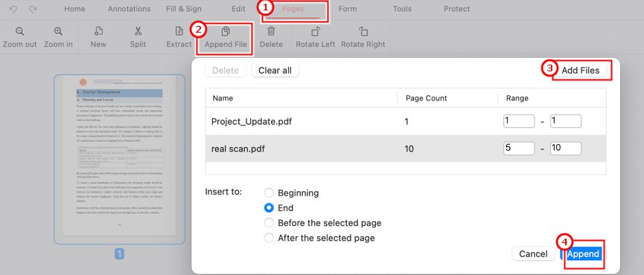644x275 pixels.
Task: Confirm with the Append button
Action: pos(583,254)
